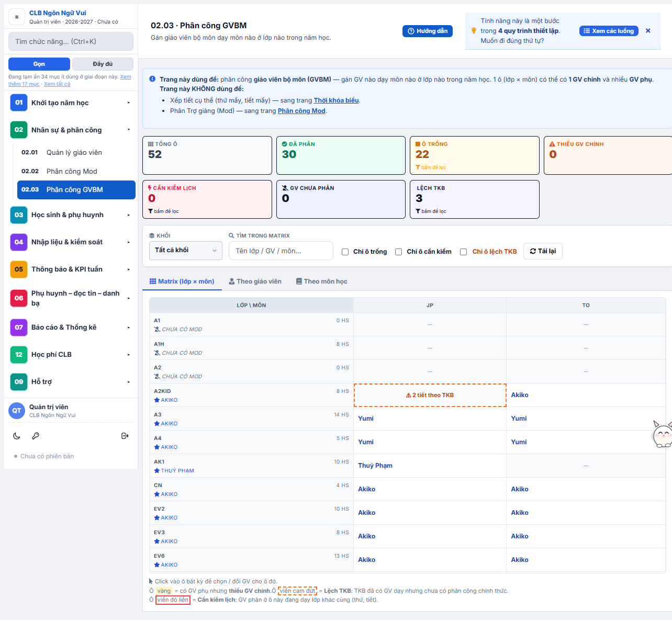Click the cat mascot on right edge

coord(663,434)
